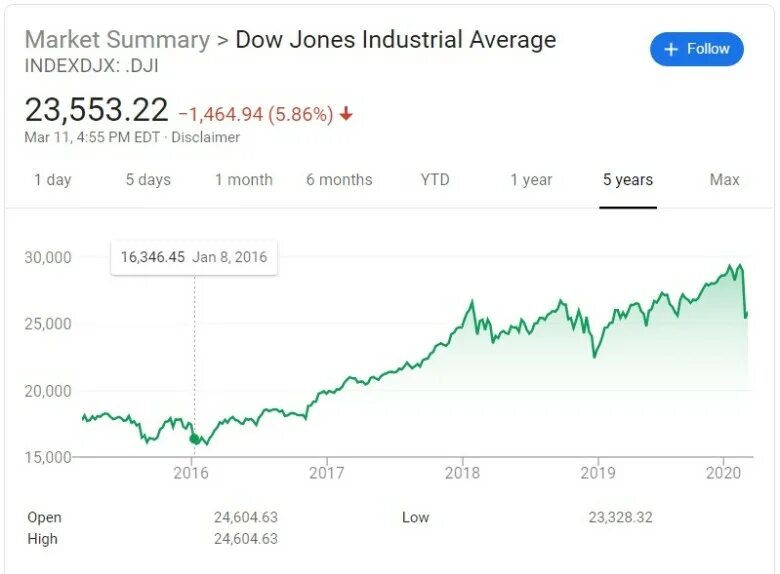The width and height of the screenshot is (780, 574).
Task: Switch to the 6 months range
Action: [x=339, y=180]
